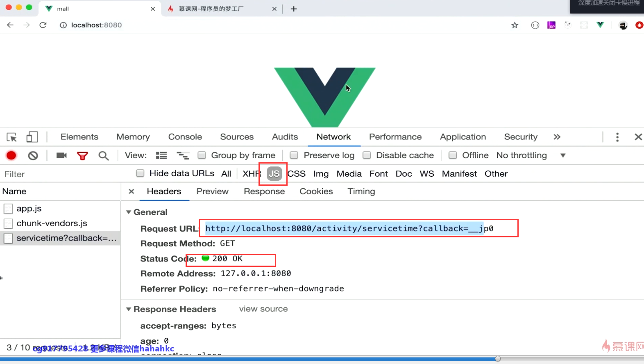Close the request details pane
Viewport: 644px width, 364px height.
click(x=132, y=191)
